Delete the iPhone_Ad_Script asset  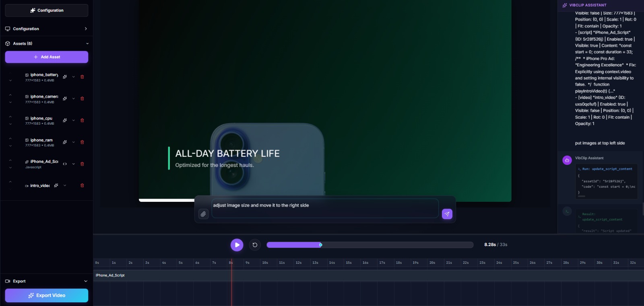82,164
